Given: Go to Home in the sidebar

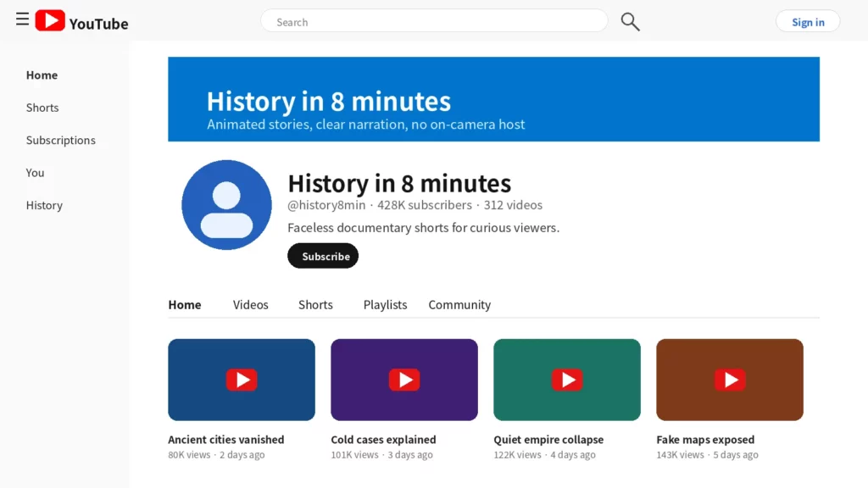Looking at the screenshot, I should click(42, 75).
